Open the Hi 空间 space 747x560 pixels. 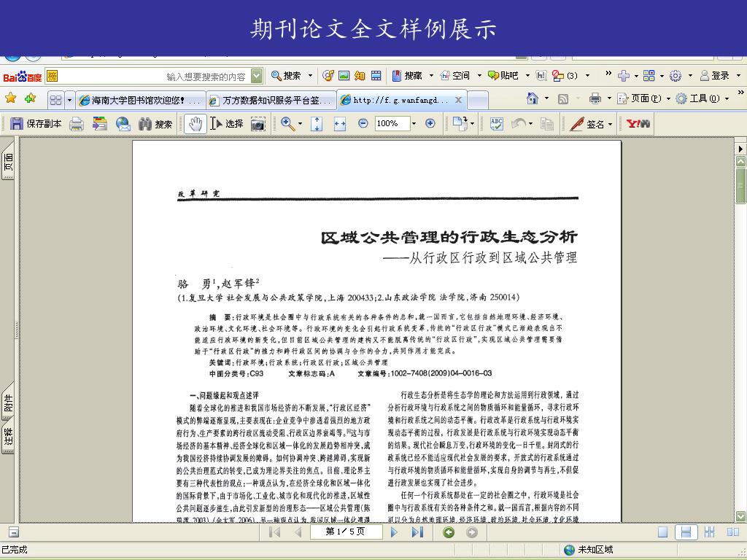pos(455,75)
